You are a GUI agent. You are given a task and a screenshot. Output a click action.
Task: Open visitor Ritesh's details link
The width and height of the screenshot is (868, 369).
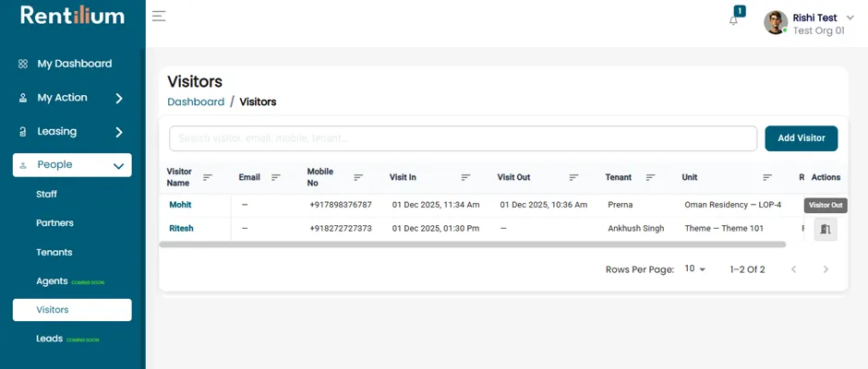tap(181, 229)
